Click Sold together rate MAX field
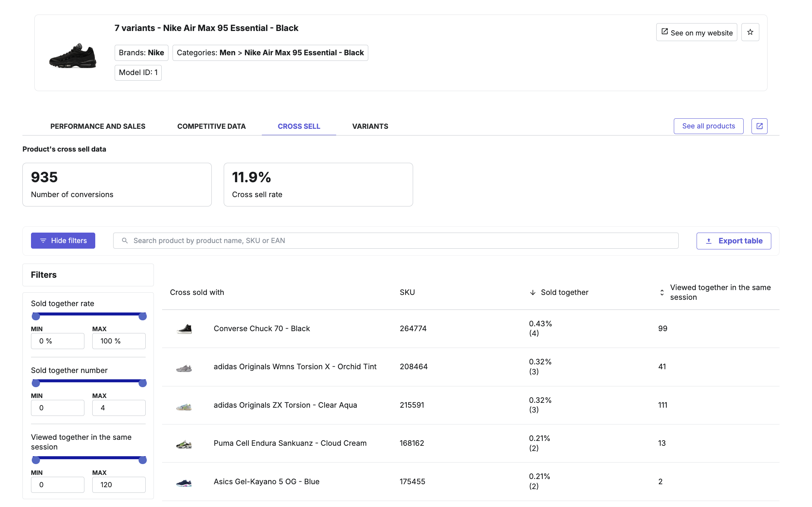The height and width of the screenshot is (507, 812). pos(119,341)
